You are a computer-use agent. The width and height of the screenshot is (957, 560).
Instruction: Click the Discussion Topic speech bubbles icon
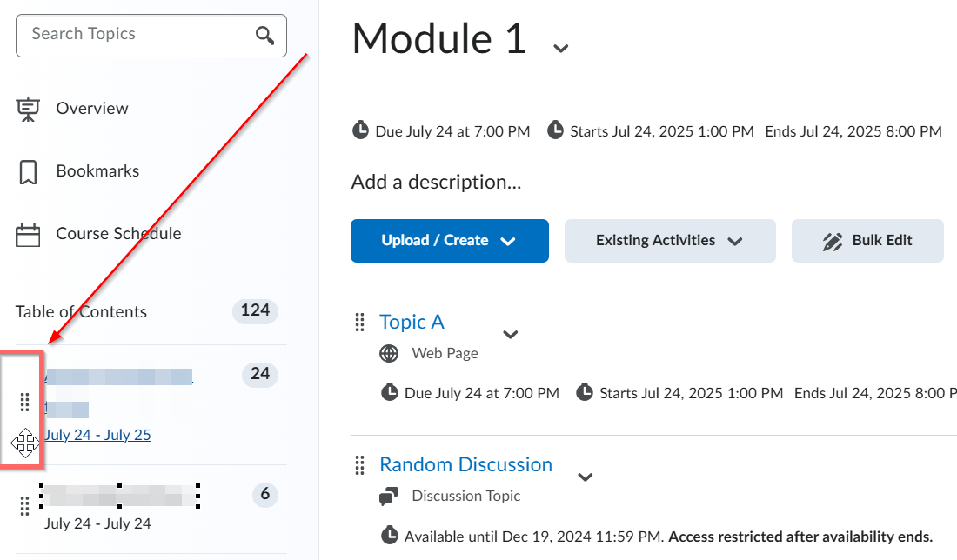(x=389, y=496)
